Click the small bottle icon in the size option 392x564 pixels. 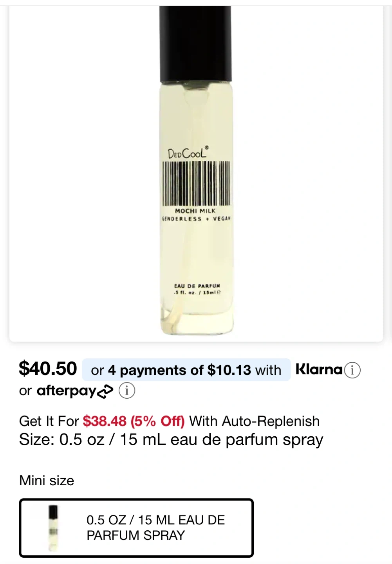(x=53, y=528)
